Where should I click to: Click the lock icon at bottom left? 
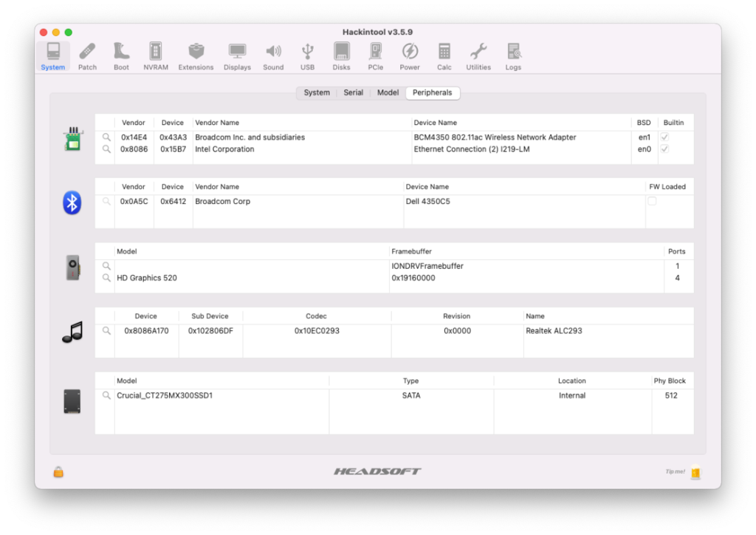pyautogui.click(x=58, y=472)
